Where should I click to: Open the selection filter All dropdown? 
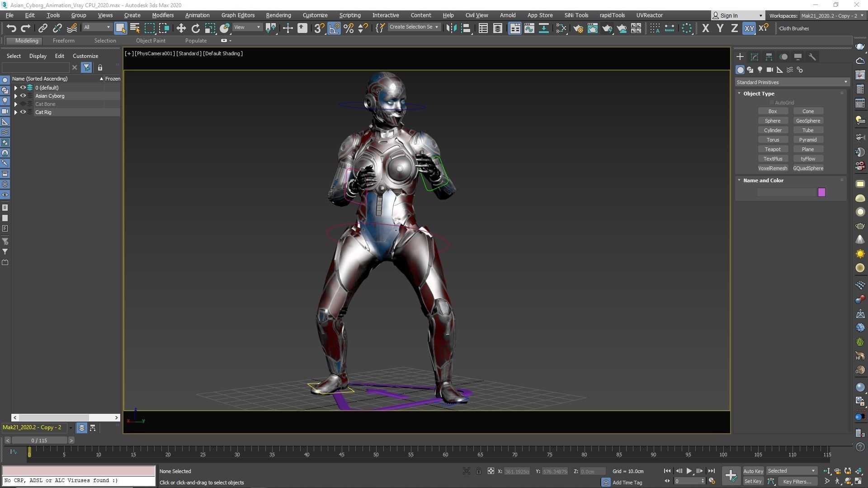97,28
